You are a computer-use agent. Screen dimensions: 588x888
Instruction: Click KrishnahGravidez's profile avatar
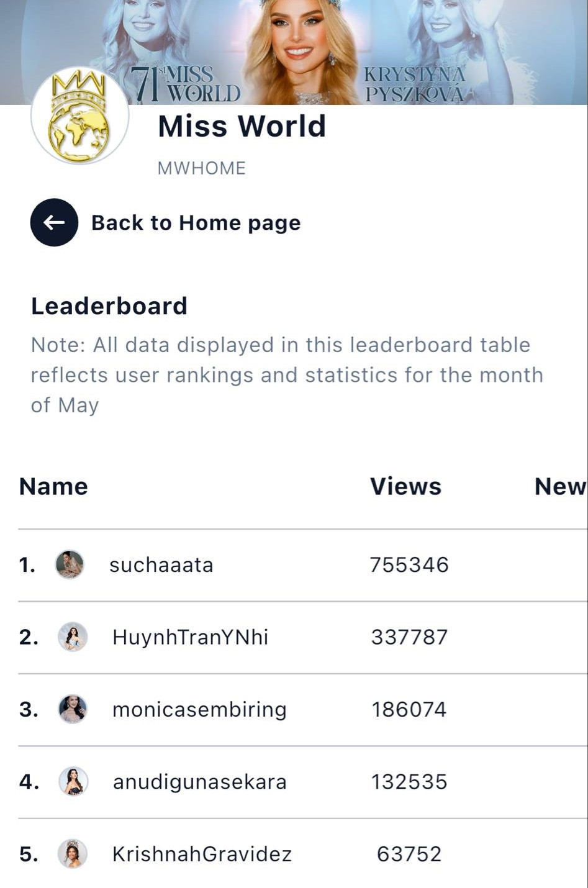(x=73, y=854)
